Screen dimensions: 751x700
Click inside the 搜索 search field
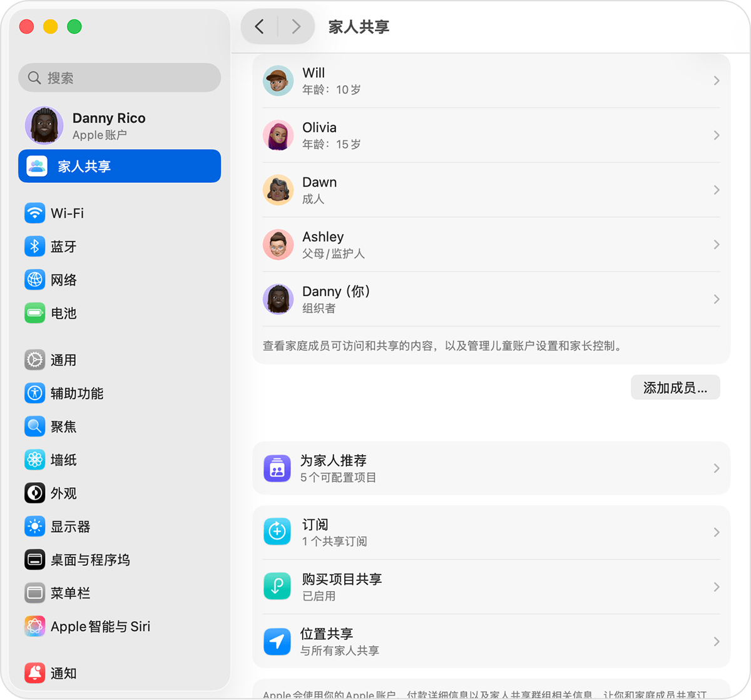(x=119, y=78)
